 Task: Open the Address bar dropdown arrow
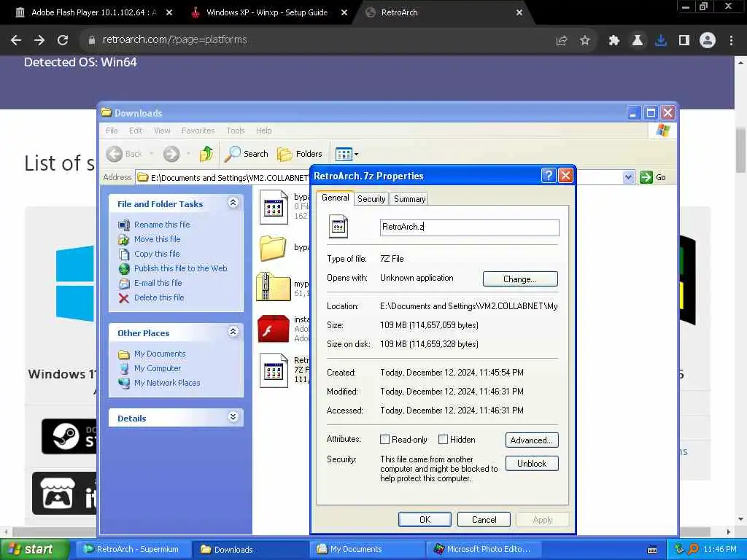pos(628,177)
